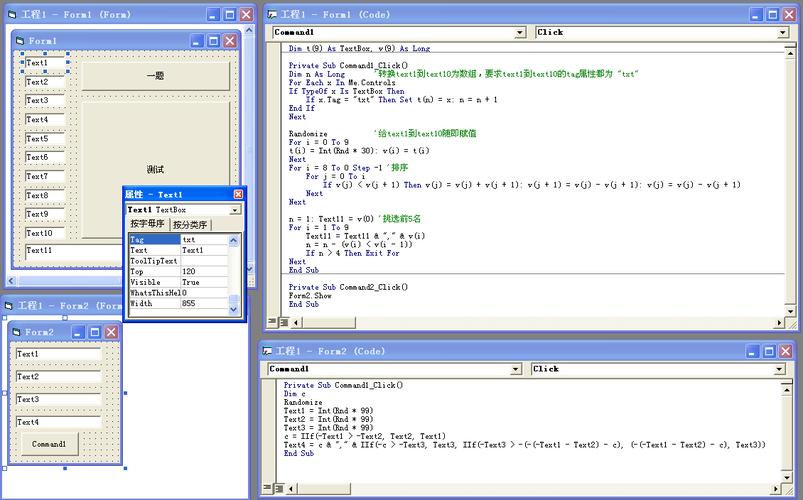The width and height of the screenshot is (803, 500).
Task: Click scroll up arrow in Form1 designer window
Action: pos(249,30)
